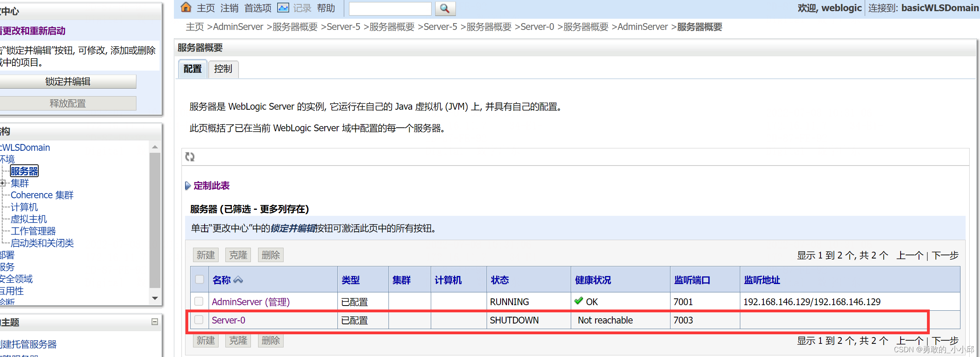This screenshot has height=357, width=980.
Task: Switch to the 控制 tab
Action: (223, 69)
